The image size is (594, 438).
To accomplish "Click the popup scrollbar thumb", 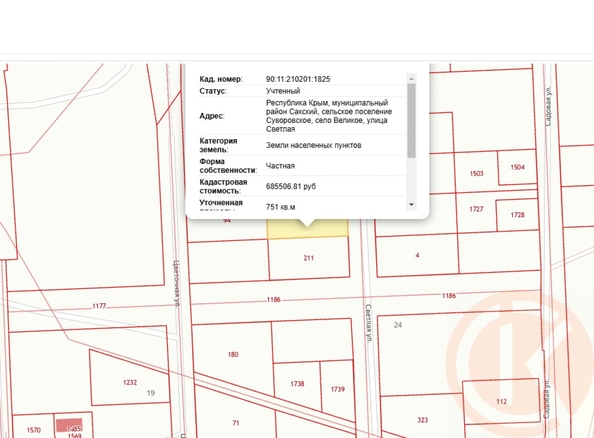I will pyautogui.click(x=411, y=120).
